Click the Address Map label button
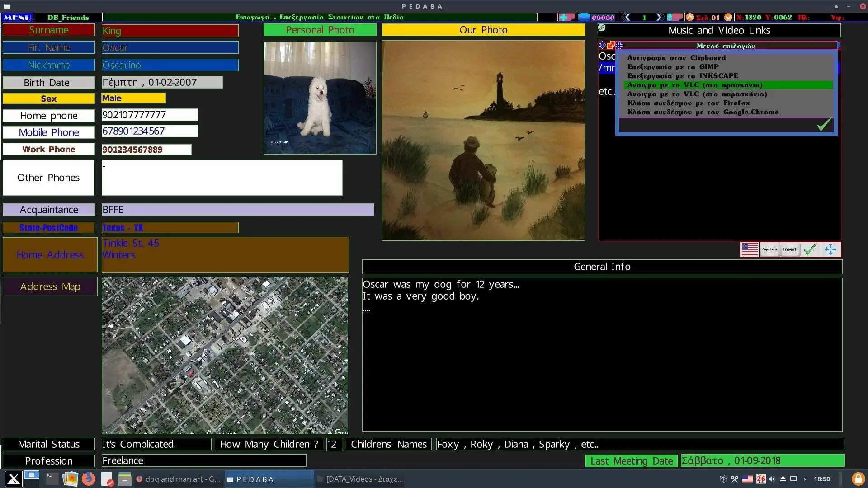Image resolution: width=868 pixels, height=488 pixels. (x=50, y=286)
